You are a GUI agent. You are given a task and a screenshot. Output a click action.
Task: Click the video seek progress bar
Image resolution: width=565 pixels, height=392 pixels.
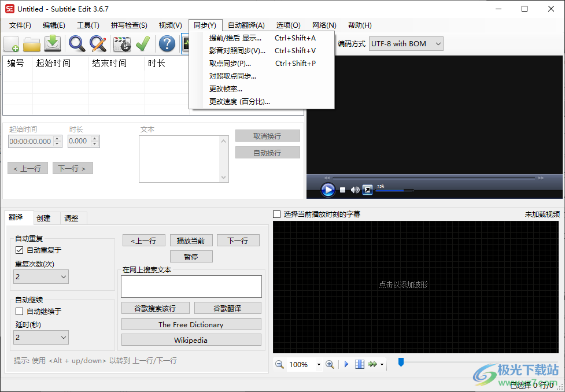[434, 177]
